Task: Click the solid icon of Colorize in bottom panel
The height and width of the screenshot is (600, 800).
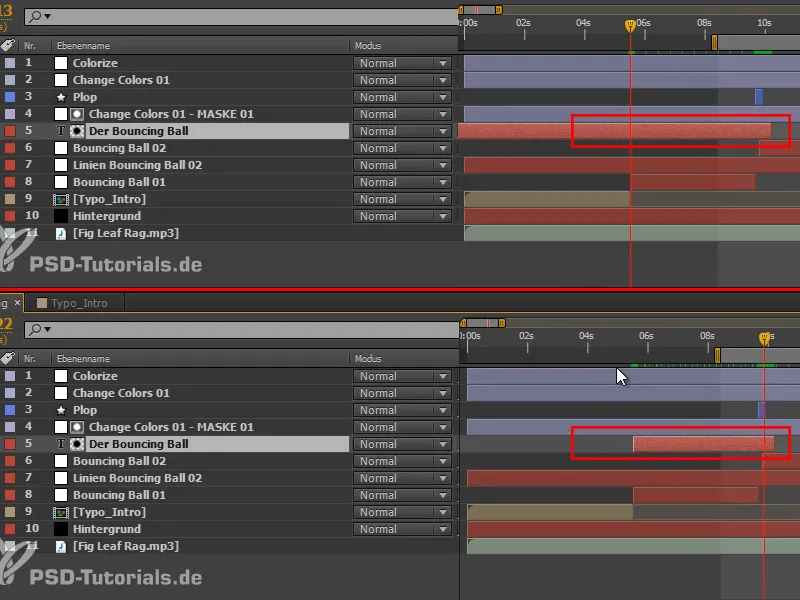Action: click(61, 376)
